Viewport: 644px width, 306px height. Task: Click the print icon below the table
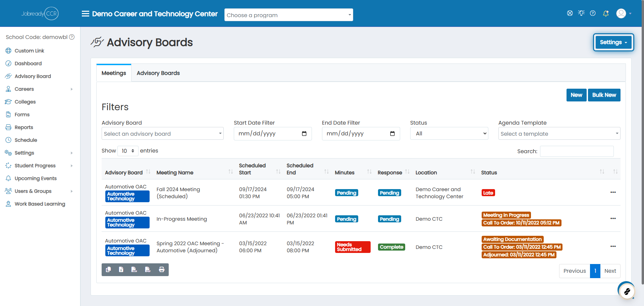click(x=162, y=269)
